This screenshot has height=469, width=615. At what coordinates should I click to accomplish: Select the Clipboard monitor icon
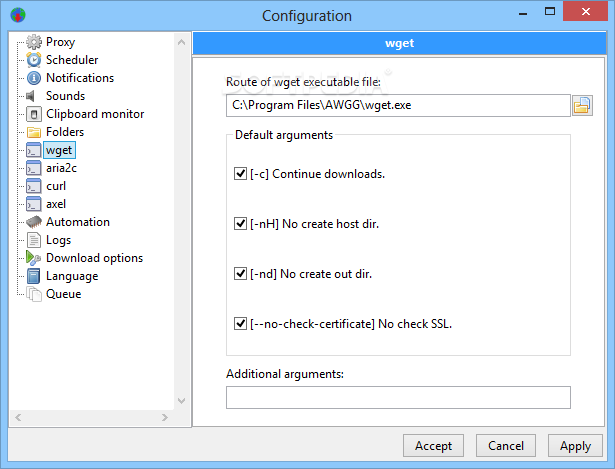34,114
